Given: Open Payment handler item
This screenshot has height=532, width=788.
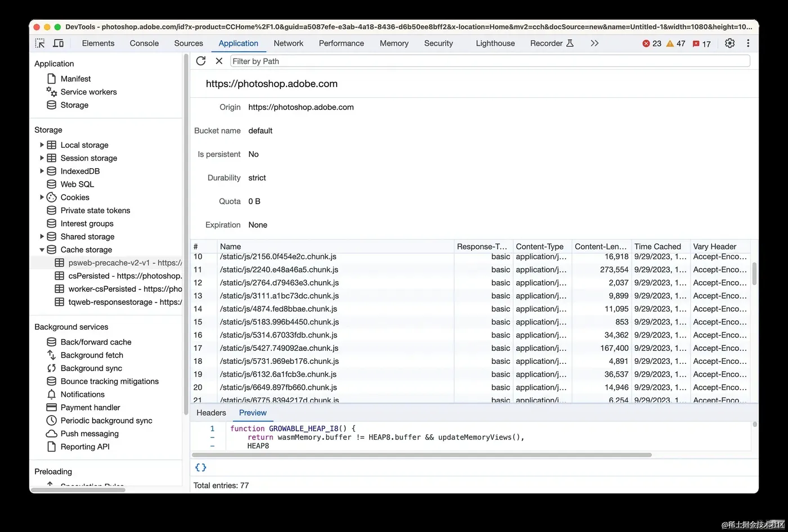Looking at the screenshot, I should click(91, 407).
